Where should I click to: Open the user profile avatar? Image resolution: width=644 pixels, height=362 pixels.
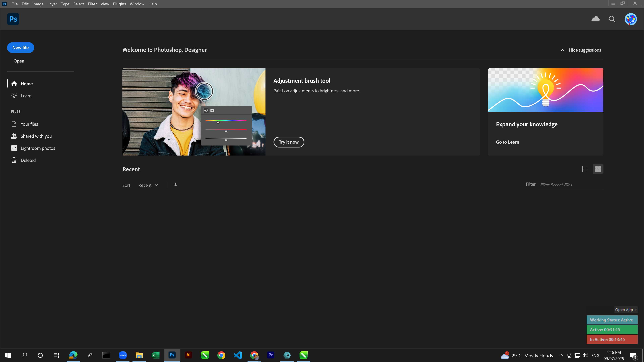(631, 19)
